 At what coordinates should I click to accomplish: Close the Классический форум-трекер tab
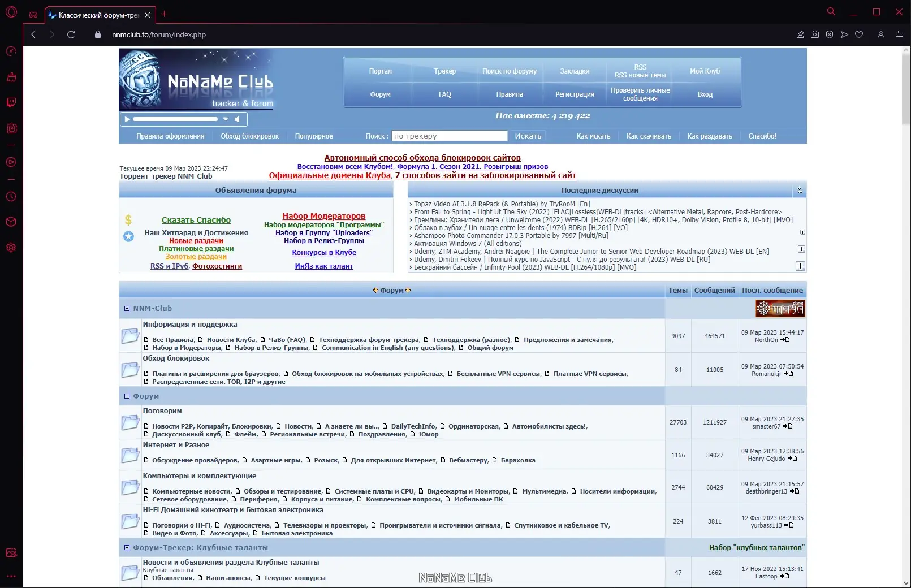coord(148,15)
